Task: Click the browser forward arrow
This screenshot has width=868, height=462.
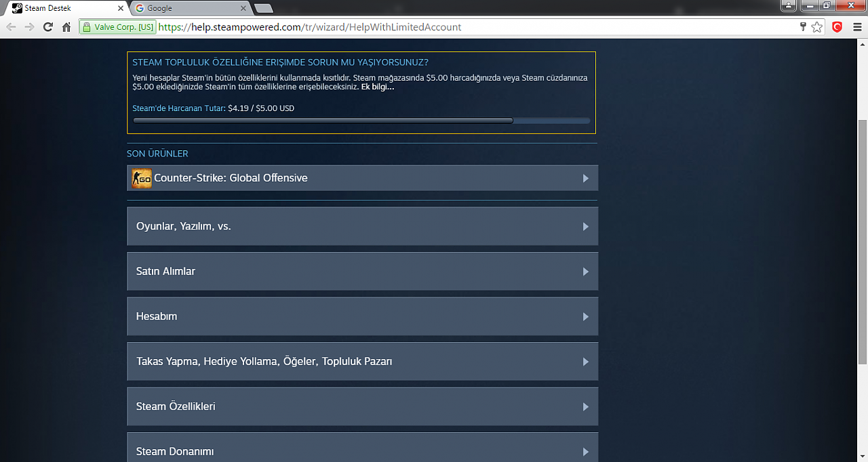Action: pos(29,27)
